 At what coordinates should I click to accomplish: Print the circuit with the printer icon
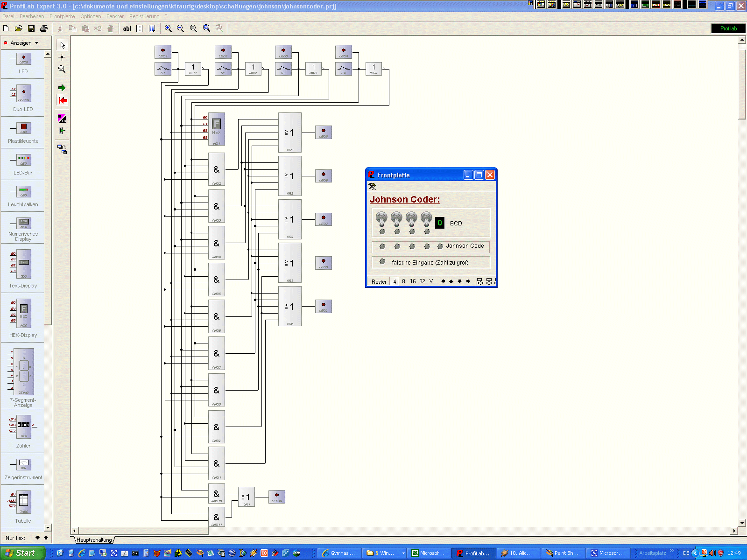point(44,28)
